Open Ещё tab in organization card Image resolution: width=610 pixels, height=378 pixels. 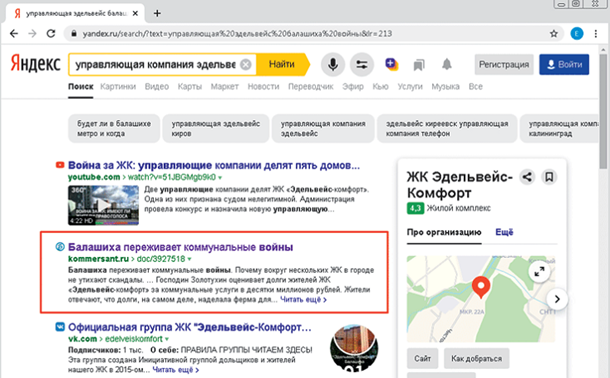point(504,232)
